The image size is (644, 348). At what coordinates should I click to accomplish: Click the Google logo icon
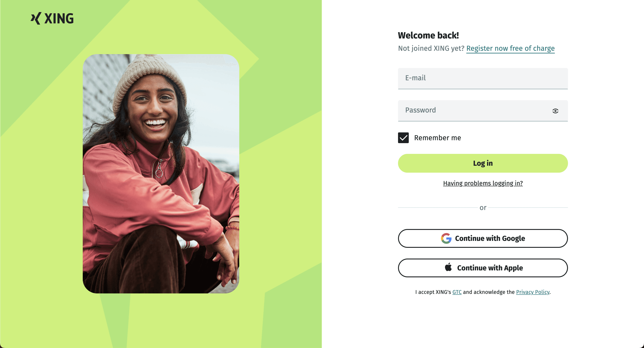446,238
